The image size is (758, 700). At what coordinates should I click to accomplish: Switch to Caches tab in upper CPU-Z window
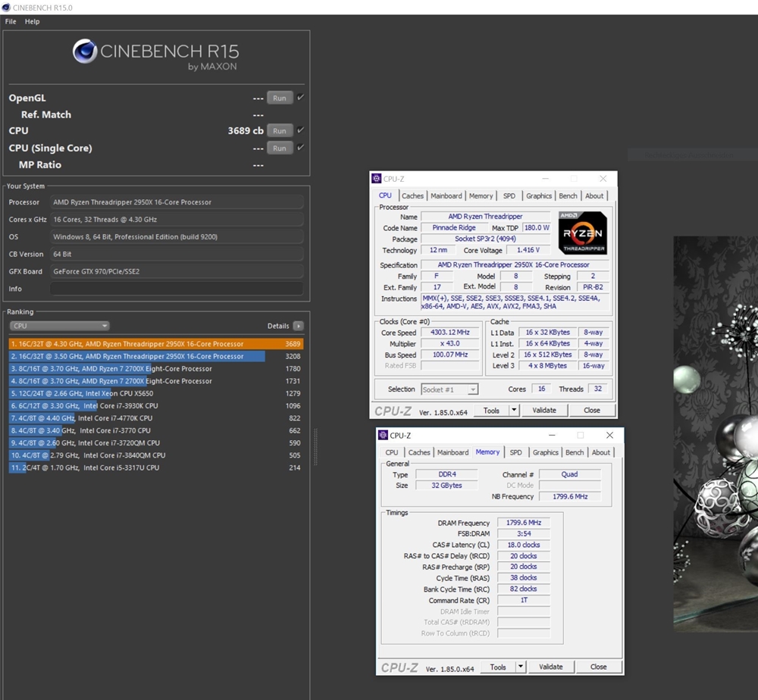click(x=412, y=195)
